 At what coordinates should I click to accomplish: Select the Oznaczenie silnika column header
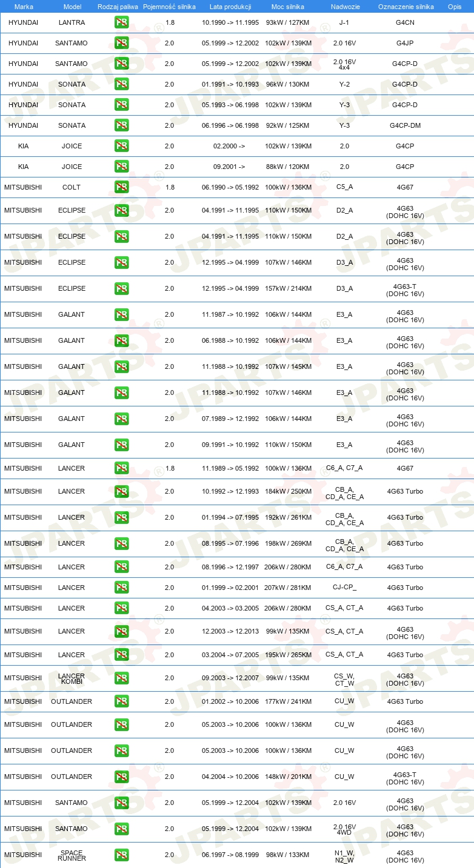click(x=406, y=6)
